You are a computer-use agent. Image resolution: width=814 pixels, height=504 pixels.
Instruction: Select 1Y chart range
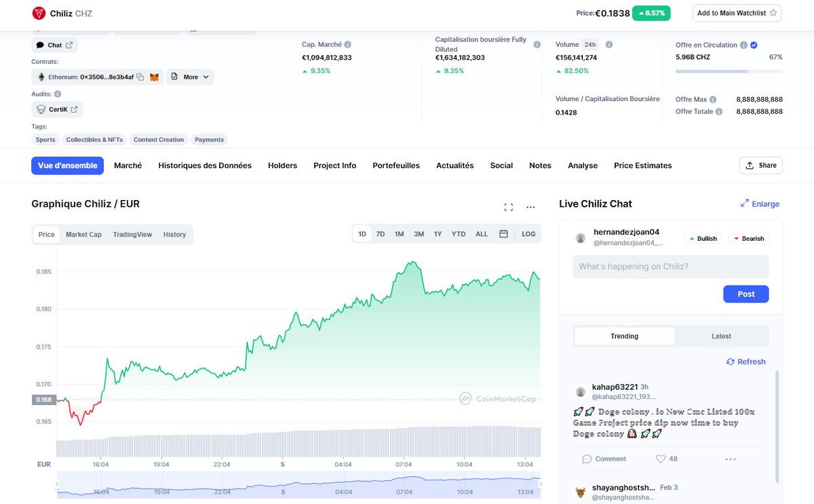438,234
